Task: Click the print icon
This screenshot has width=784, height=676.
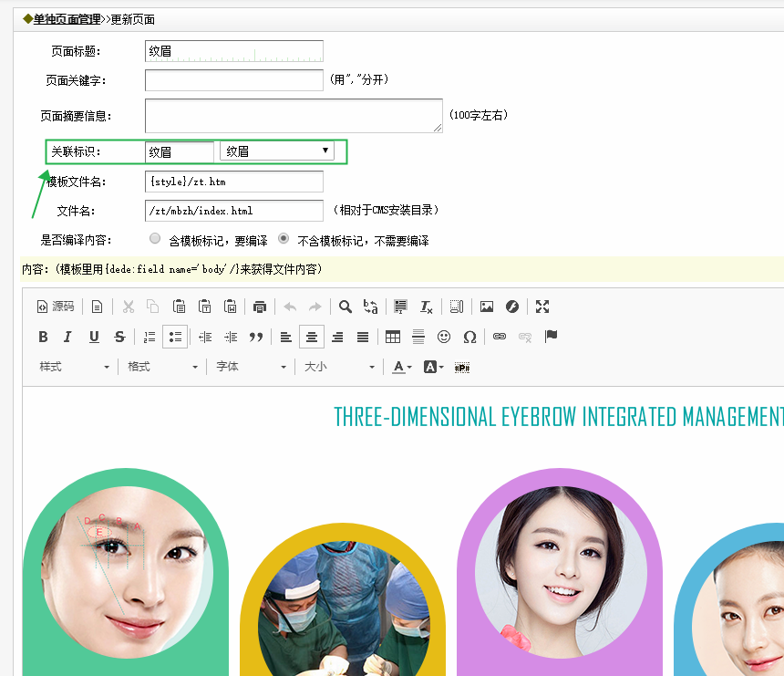Action: pyautogui.click(x=260, y=307)
